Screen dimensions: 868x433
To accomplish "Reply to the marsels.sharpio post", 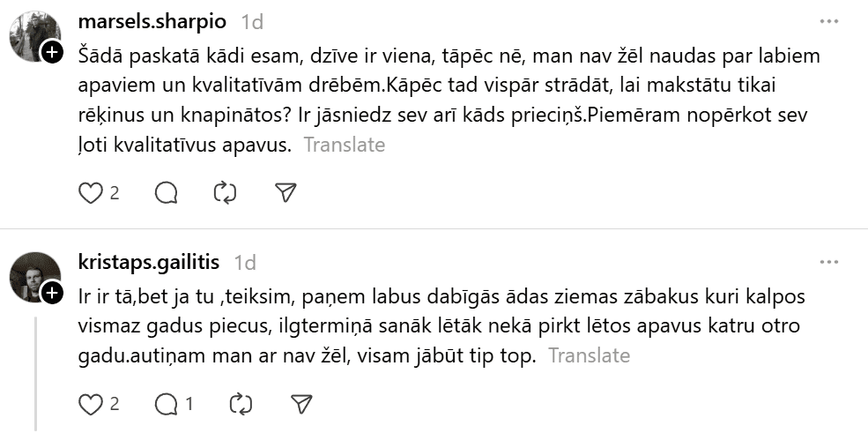I will point(166,193).
